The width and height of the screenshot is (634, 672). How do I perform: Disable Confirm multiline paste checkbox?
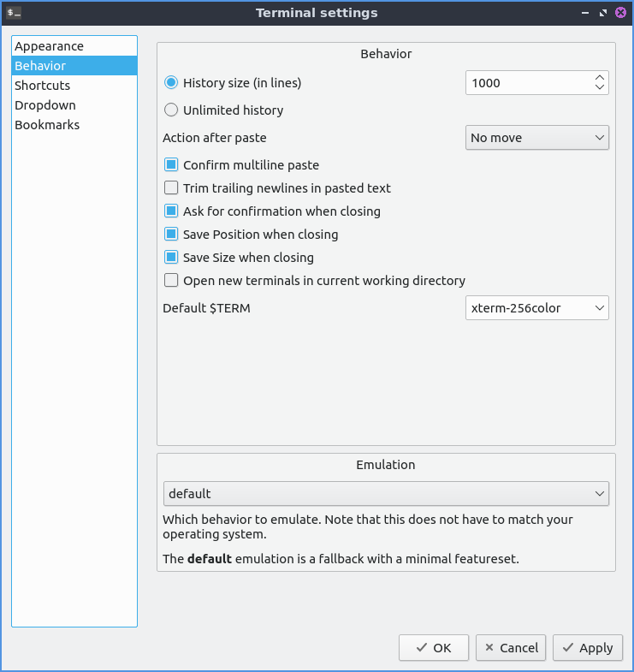pos(171,164)
